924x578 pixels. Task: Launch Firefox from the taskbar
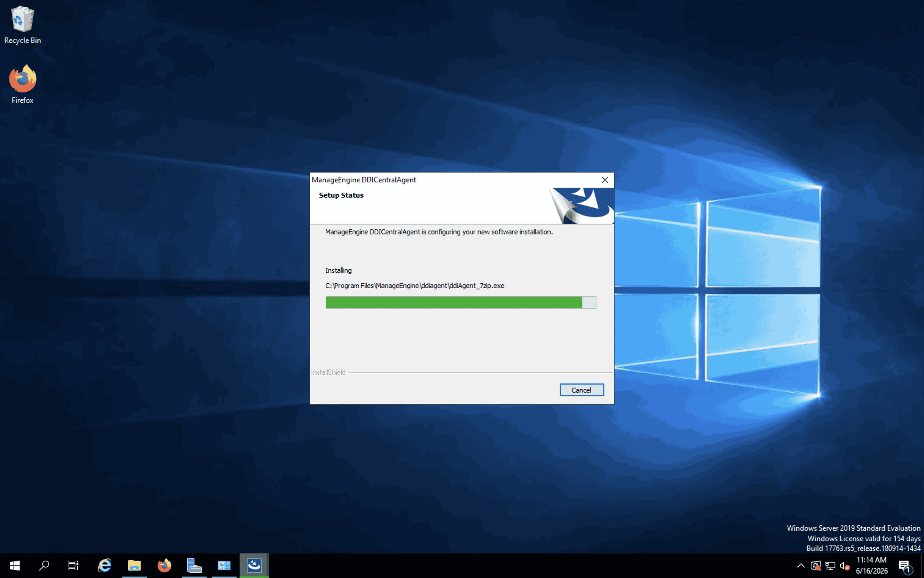(164, 565)
